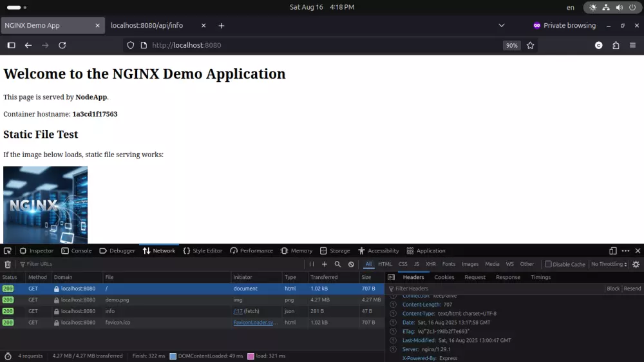The image size is (644, 362).
Task: Toggle the request details pane icon
Action: pyautogui.click(x=391, y=277)
